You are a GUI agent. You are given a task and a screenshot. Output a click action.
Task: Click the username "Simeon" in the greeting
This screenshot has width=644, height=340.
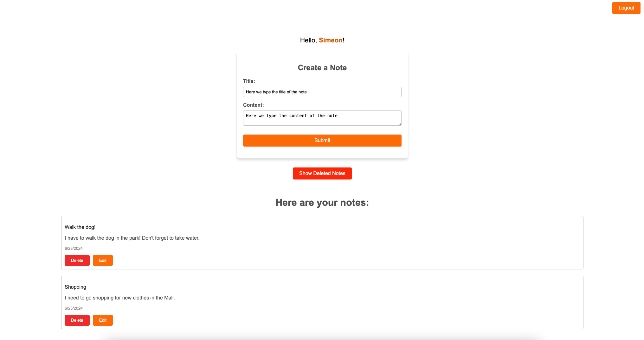click(331, 40)
